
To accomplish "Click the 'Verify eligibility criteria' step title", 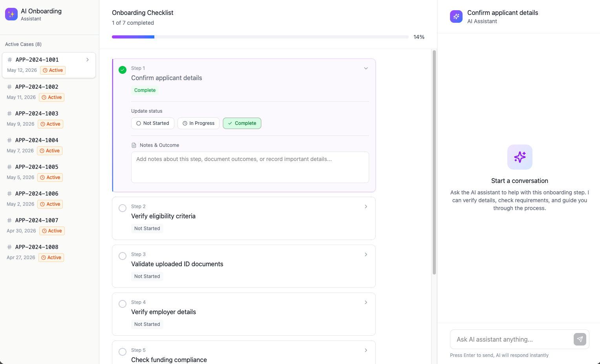I will click(163, 216).
